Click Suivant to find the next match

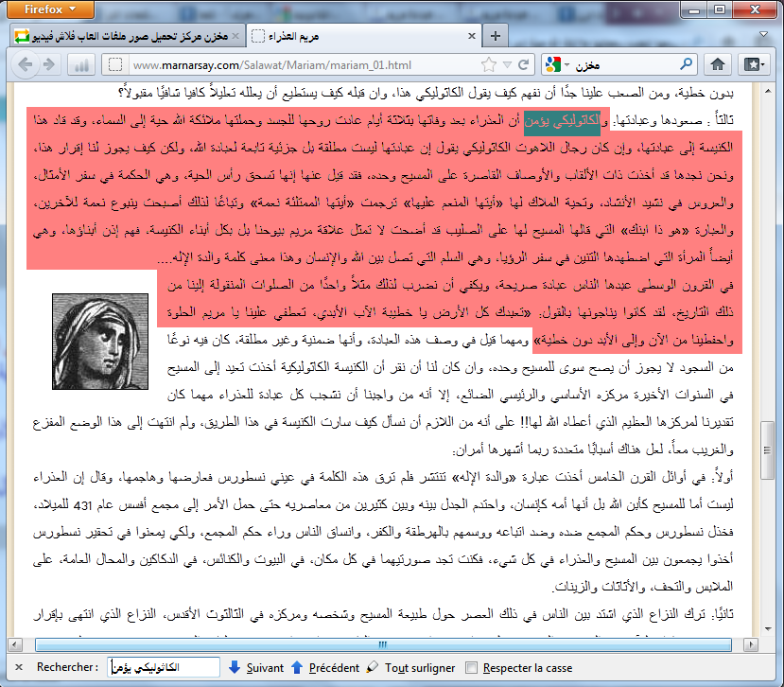point(255,667)
